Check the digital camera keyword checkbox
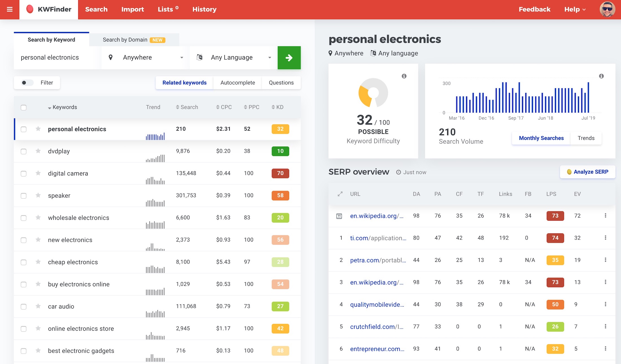The image size is (621, 364). [24, 174]
